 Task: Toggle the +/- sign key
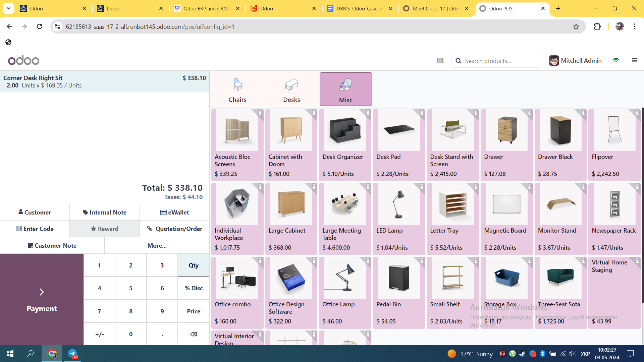(99, 334)
